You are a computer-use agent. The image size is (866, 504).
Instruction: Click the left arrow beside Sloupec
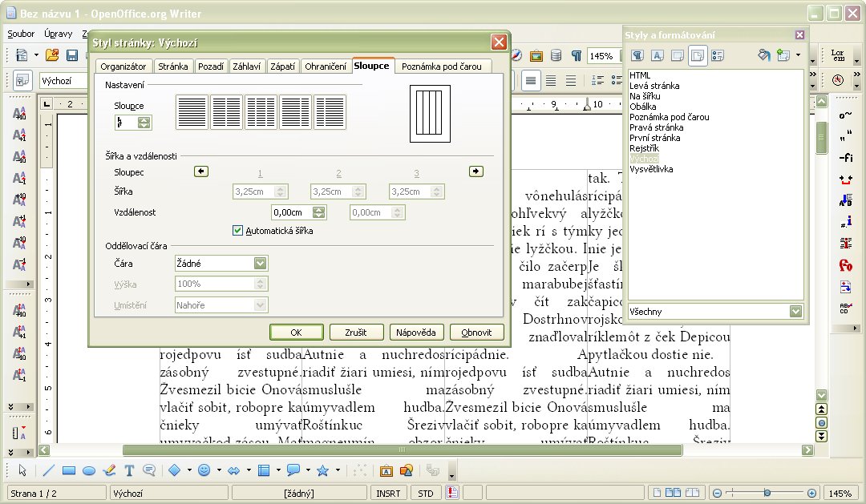[201, 171]
